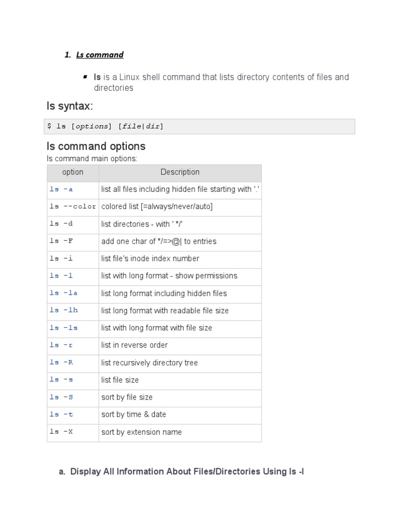Viewport: 399px width, 532px height.
Task: Open the "ls -t" link
Action: pyautogui.click(x=61, y=415)
